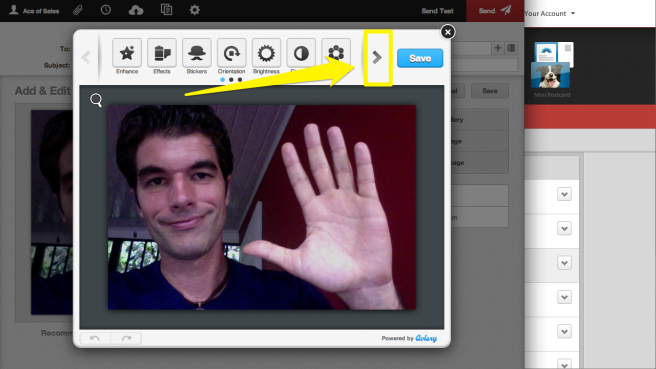Open the Your Account dropdown

(550, 13)
